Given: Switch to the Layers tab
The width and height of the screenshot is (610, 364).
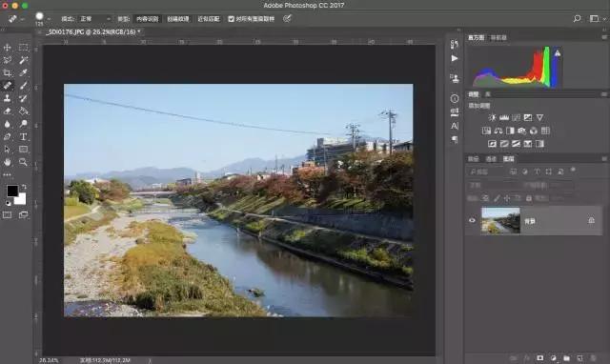Looking at the screenshot, I should pos(508,159).
